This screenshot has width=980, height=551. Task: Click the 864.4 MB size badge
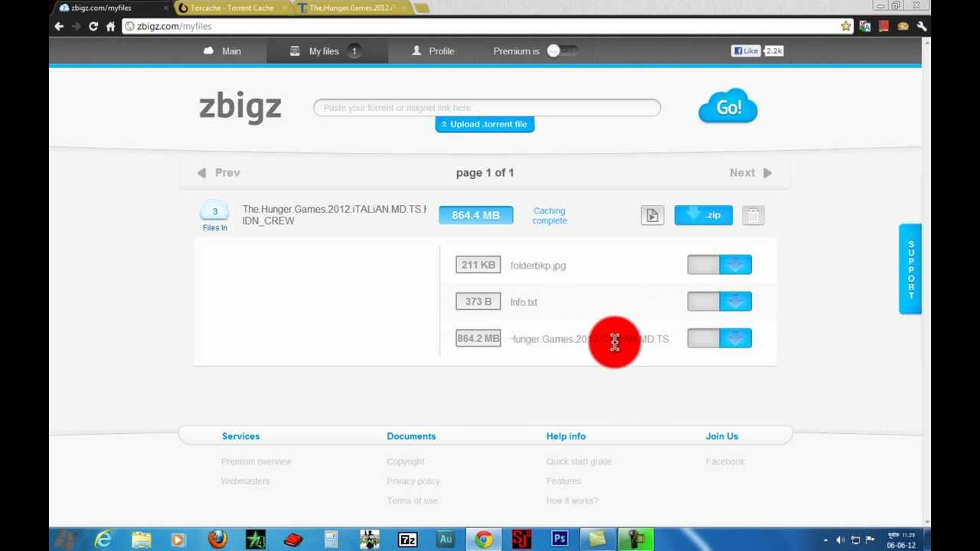point(475,215)
